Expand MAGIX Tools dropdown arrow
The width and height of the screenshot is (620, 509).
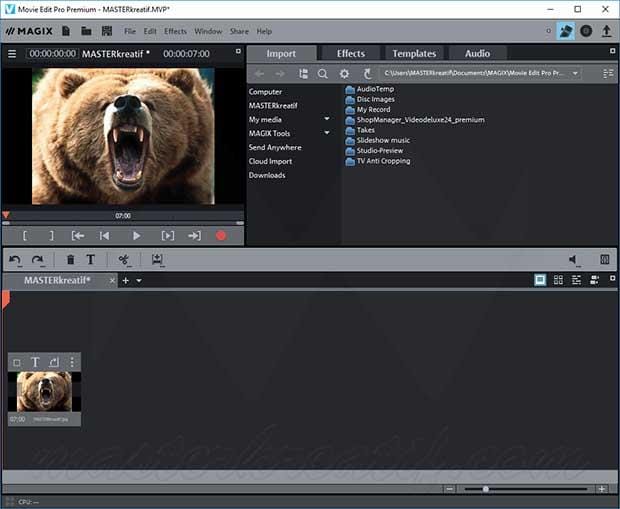(x=327, y=132)
